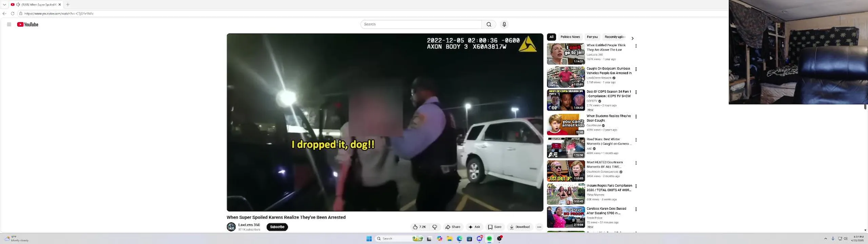Open the Ask AI sparkle button
This screenshot has width=868, height=244.
click(x=474, y=227)
